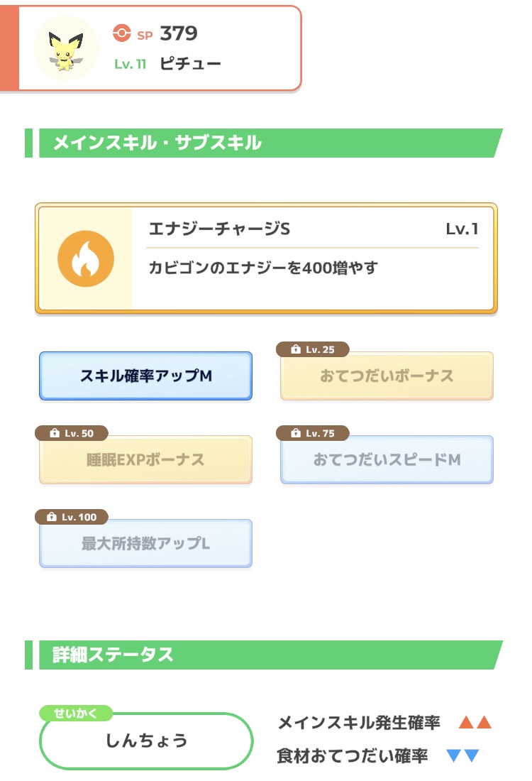Viewport: 532px width, 781px height.
Task: Click the main skill Lv.1 label
Action: click(462, 229)
